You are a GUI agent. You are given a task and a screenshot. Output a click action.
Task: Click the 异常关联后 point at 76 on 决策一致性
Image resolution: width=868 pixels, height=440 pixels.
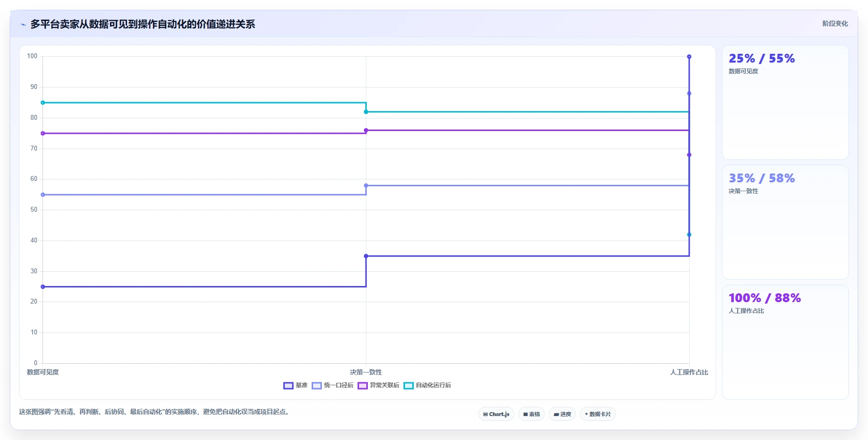pyautogui.click(x=366, y=131)
